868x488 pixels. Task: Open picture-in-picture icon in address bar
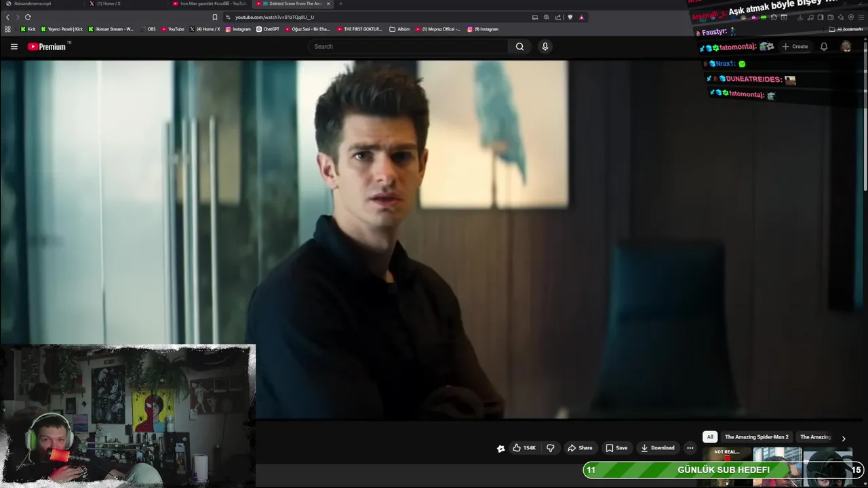[x=535, y=17]
